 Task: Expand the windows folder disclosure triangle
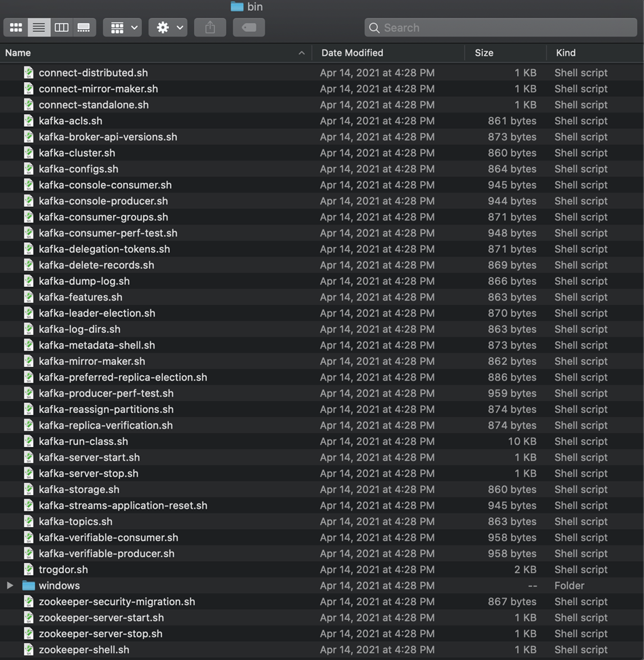(10, 585)
